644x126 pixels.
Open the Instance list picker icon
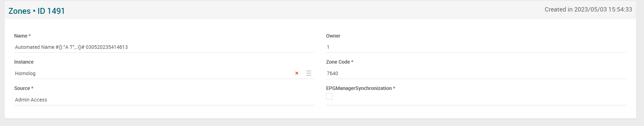click(309, 73)
